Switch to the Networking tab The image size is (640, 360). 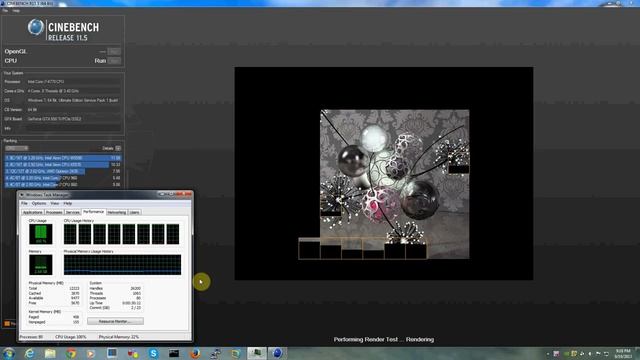pos(117,212)
